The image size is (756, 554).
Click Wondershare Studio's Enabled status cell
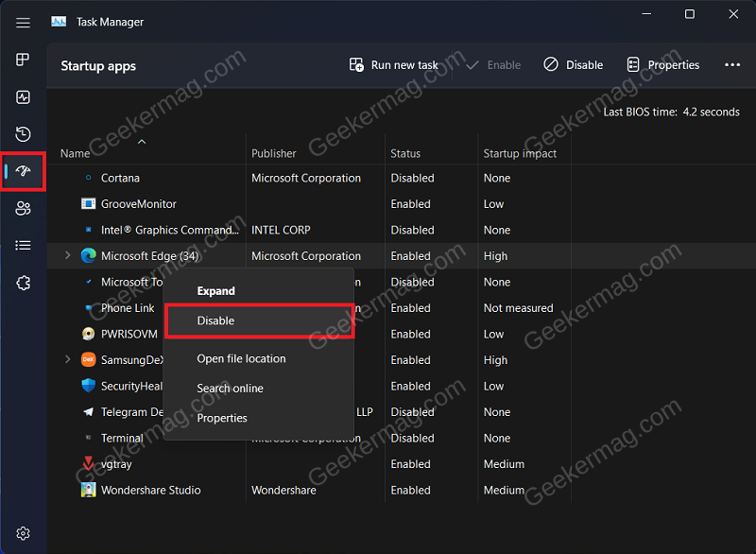click(410, 490)
